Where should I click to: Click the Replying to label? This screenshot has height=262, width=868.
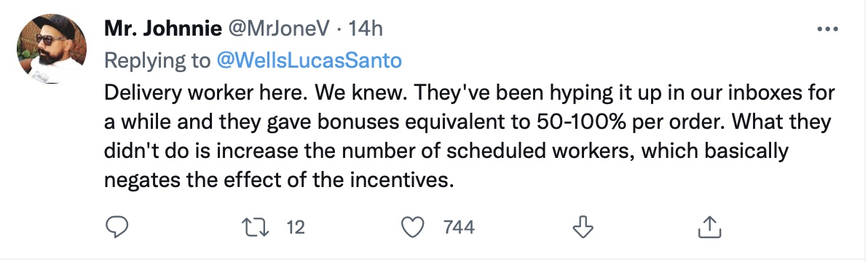click(157, 60)
